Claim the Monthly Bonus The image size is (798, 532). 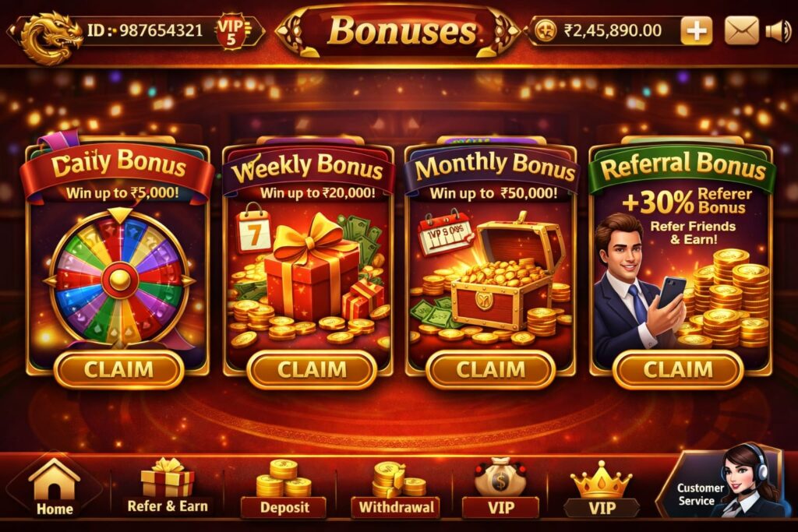[491, 370]
